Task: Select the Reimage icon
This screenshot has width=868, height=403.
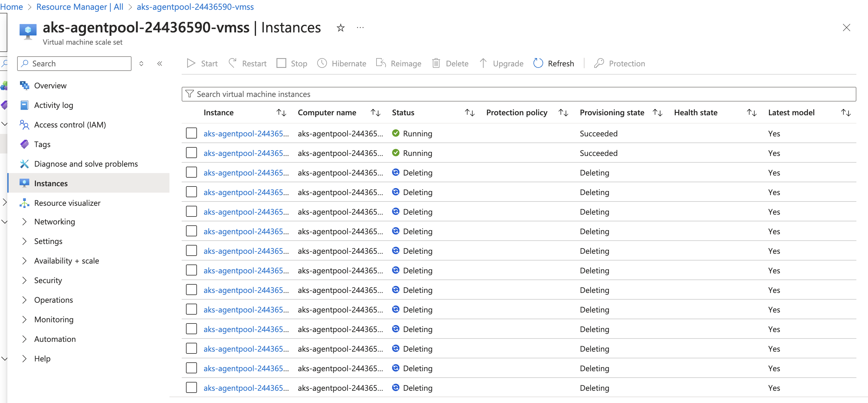Action: click(381, 63)
